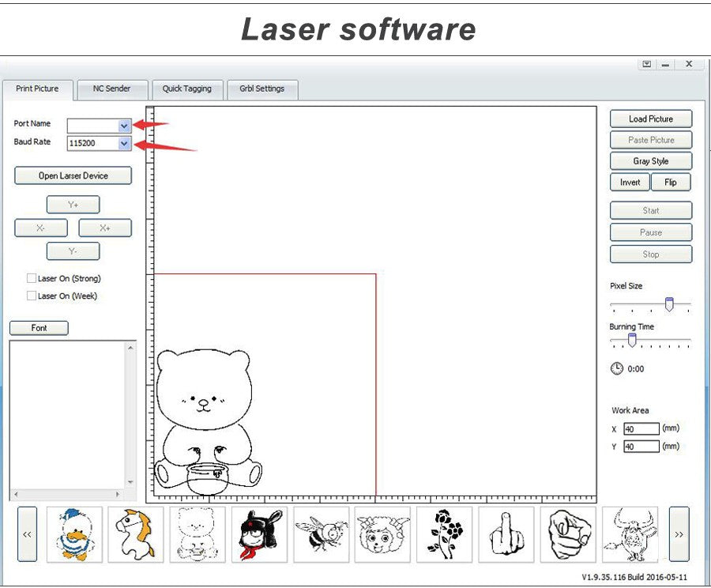Select the duck clipart in the gallery
This screenshot has width=711, height=588.
[x=75, y=534]
